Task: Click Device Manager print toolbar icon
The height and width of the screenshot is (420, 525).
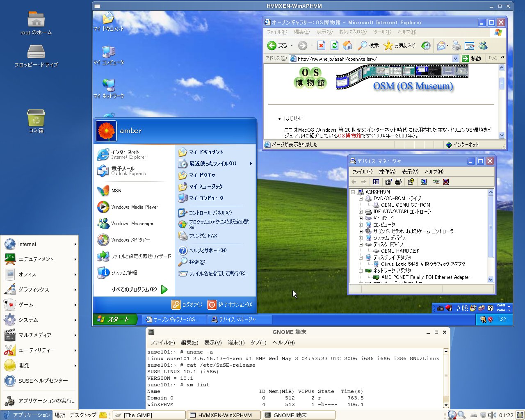Action: 398,182
